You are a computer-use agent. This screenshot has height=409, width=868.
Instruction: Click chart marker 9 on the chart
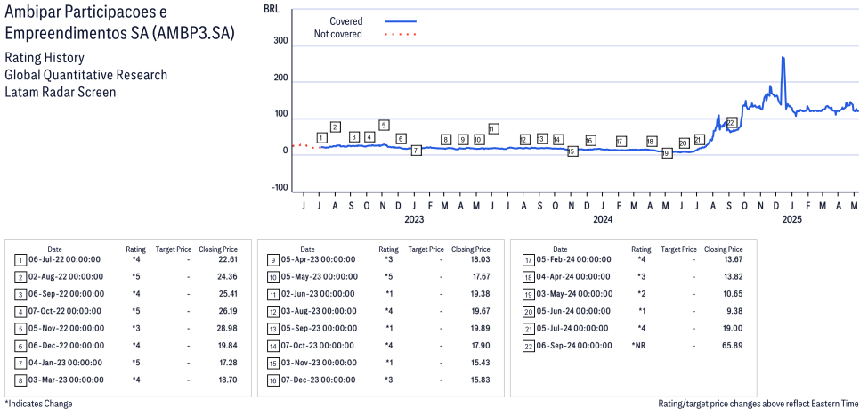click(463, 140)
